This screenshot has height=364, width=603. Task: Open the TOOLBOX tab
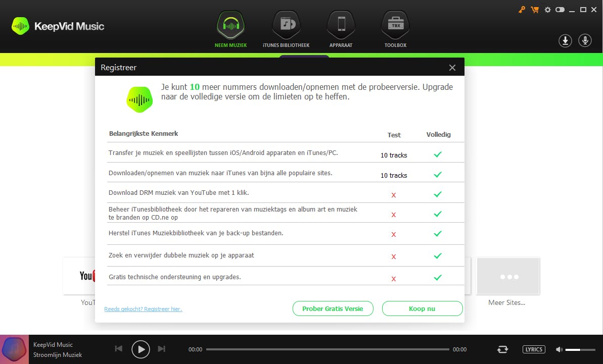coord(395,30)
